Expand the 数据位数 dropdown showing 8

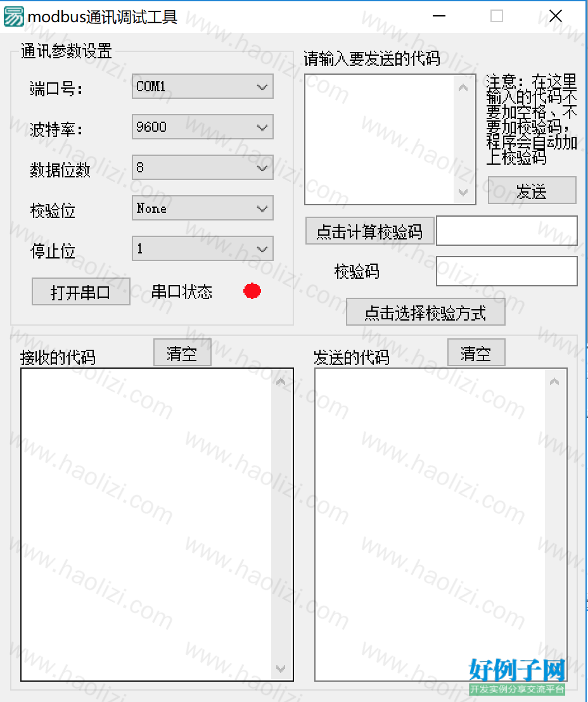(x=202, y=168)
